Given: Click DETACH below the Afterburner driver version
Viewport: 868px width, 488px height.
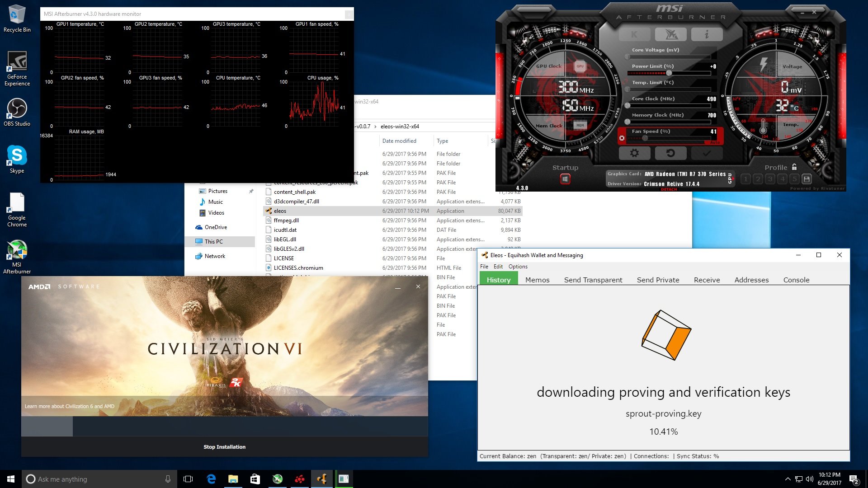Looking at the screenshot, I should pyautogui.click(x=669, y=189).
